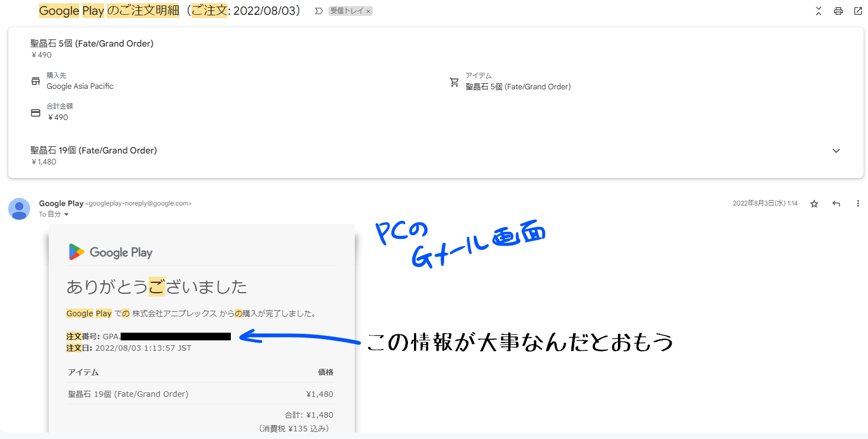This screenshot has height=439, width=868.
Task: Click the ¥1,480 price in the summary card
Action: coord(44,162)
